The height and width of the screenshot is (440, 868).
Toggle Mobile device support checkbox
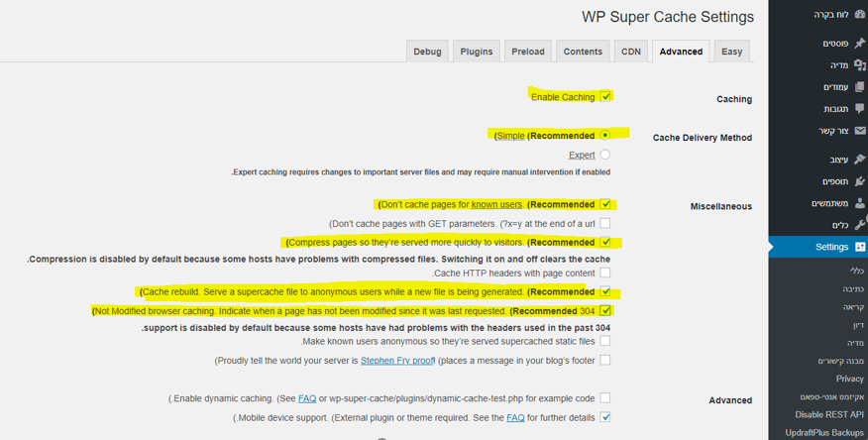pyautogui.click(x=605, y=417)
